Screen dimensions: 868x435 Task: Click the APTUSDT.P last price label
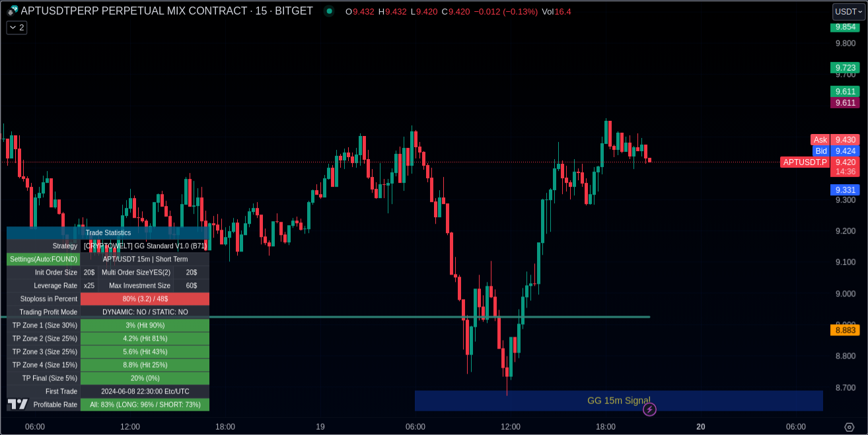pos(805,162)
